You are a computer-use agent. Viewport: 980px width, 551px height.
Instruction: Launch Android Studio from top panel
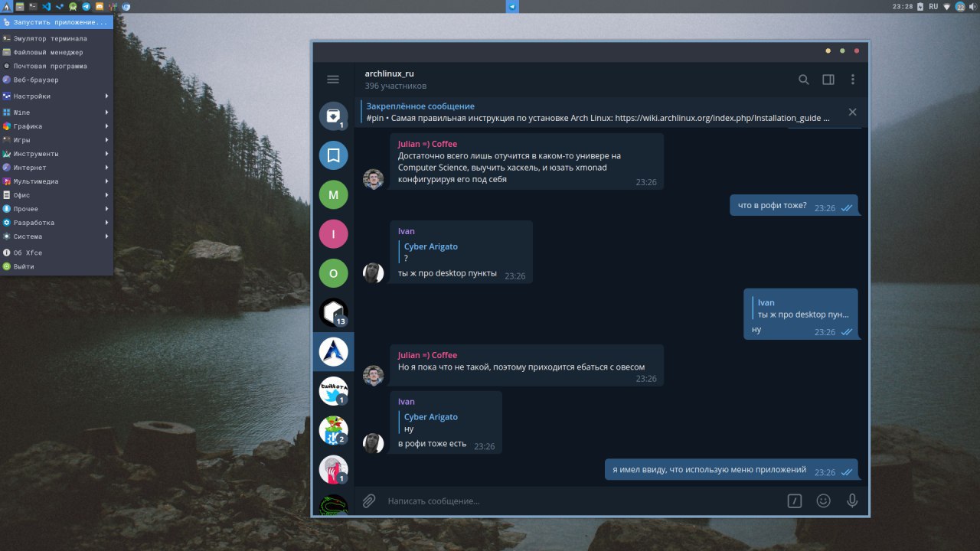click(x=73, y=6)
